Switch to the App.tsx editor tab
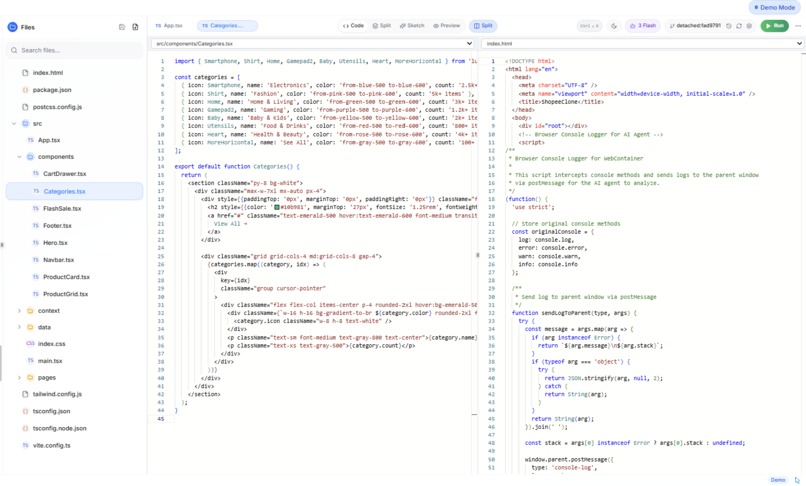The height and width of the screenshot is (486, 806). (x=169, y=26)
